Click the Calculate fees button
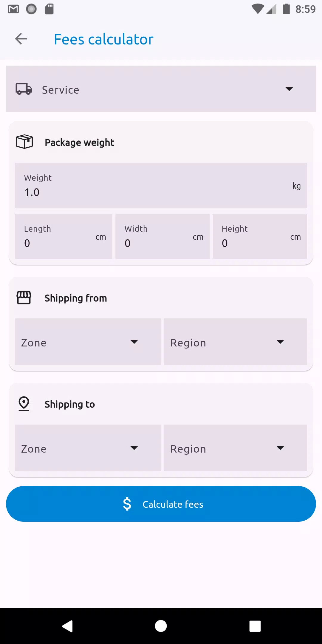 tap(161, 504)
